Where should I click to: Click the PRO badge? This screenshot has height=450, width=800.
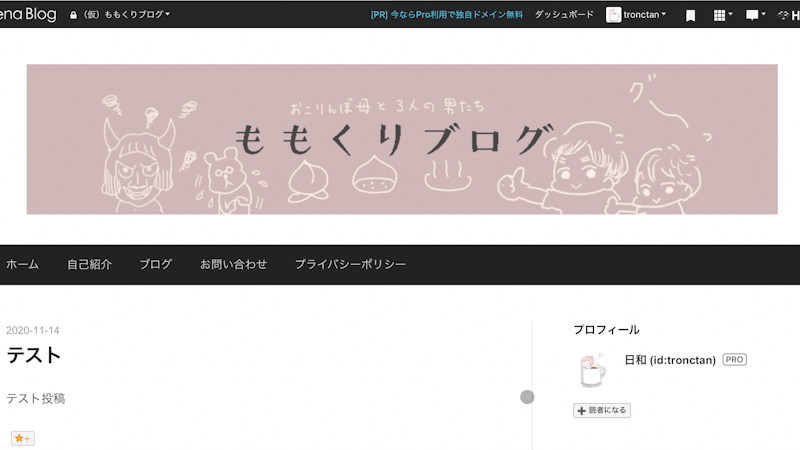[734, 360]
